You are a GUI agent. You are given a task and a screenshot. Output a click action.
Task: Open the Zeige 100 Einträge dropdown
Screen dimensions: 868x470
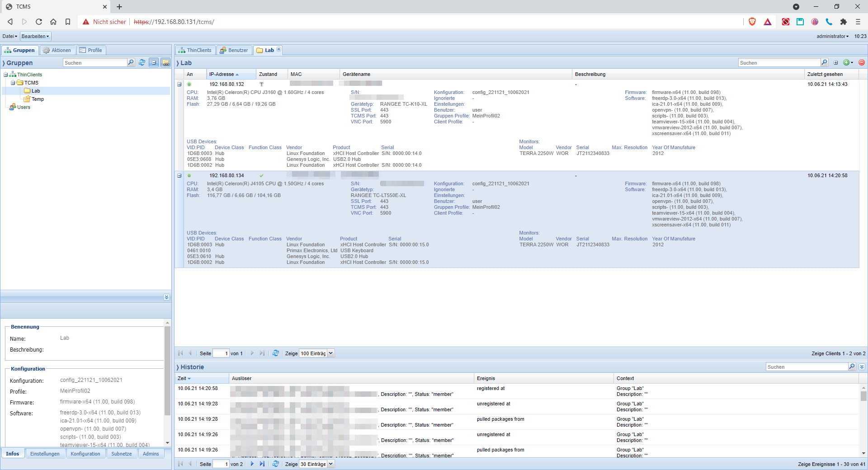click(x=330, y=353)
